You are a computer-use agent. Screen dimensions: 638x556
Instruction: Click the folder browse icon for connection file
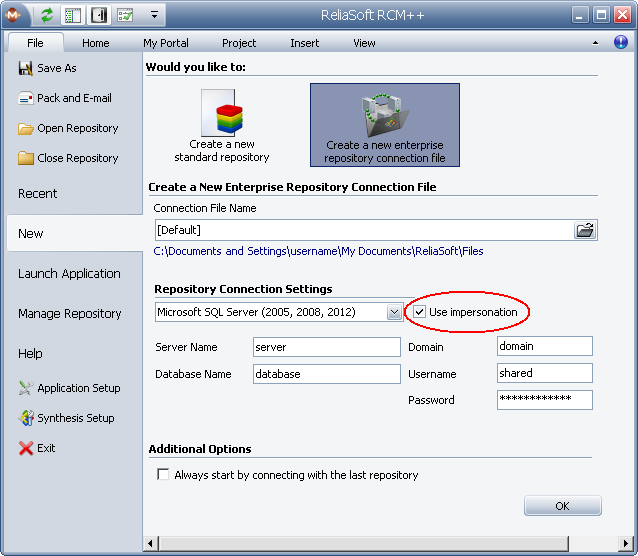[x=585, y=230]
